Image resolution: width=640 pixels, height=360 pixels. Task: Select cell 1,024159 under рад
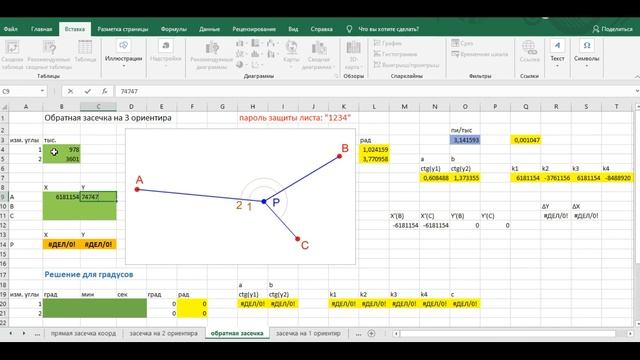(x=374, y=149)
